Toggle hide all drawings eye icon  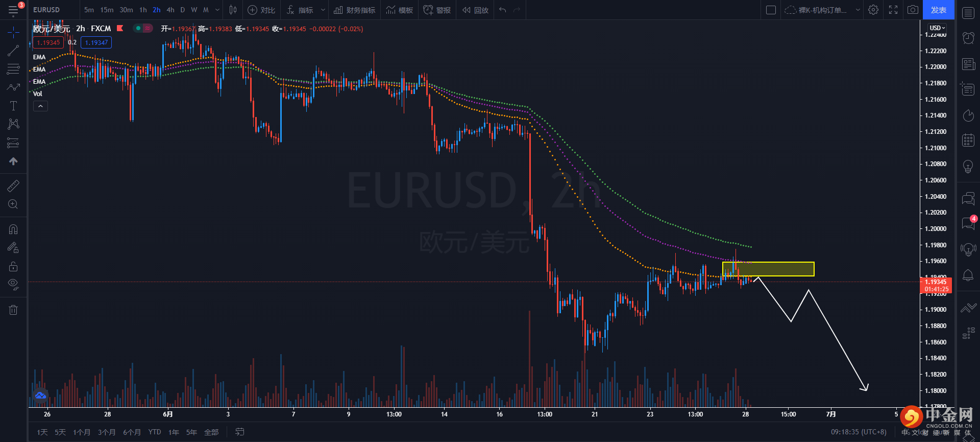[x=13, y=284]
